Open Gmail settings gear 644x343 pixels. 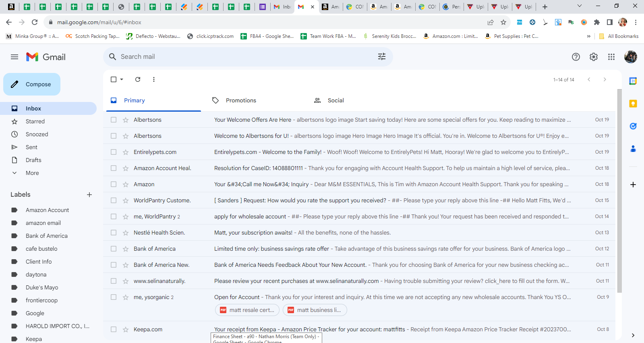coord(594,57)
